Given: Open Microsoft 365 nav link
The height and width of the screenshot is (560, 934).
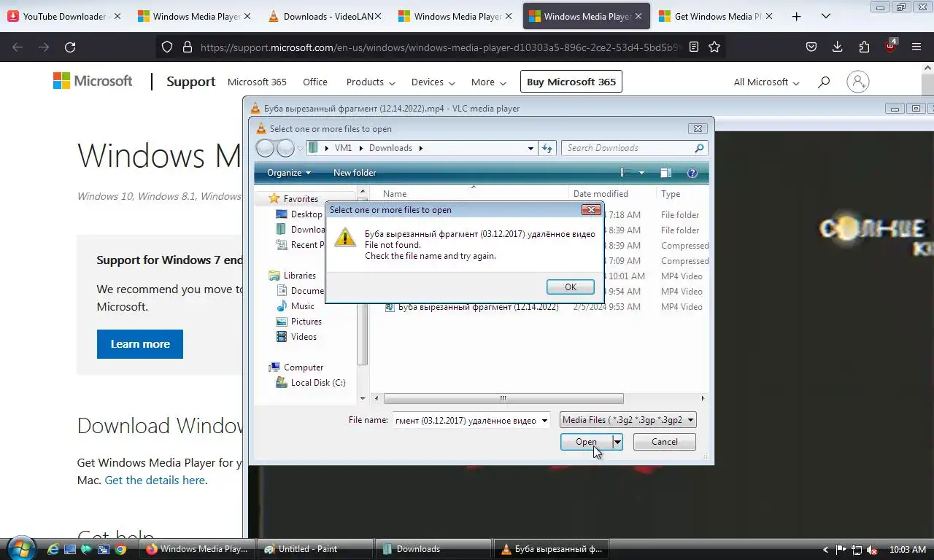Looking at the screenshot, I should click(x=257, y=82).
